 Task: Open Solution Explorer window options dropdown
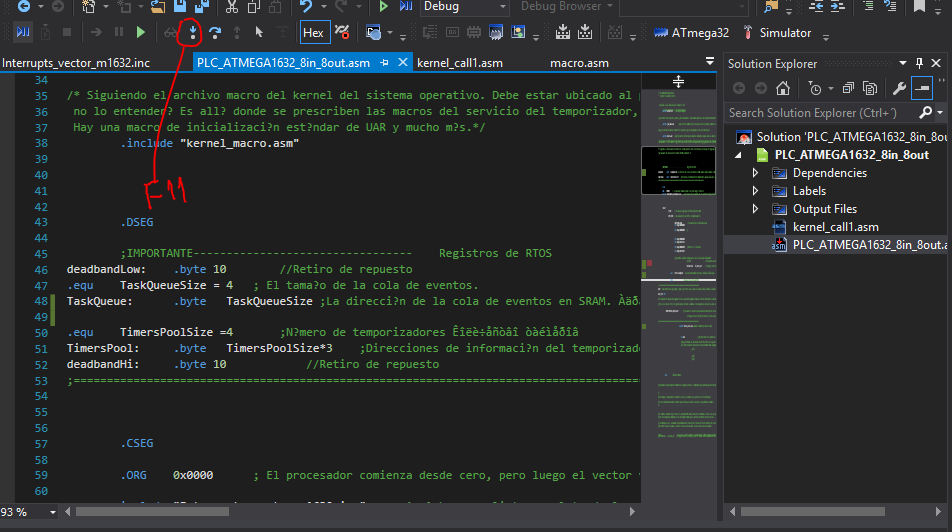903,63
